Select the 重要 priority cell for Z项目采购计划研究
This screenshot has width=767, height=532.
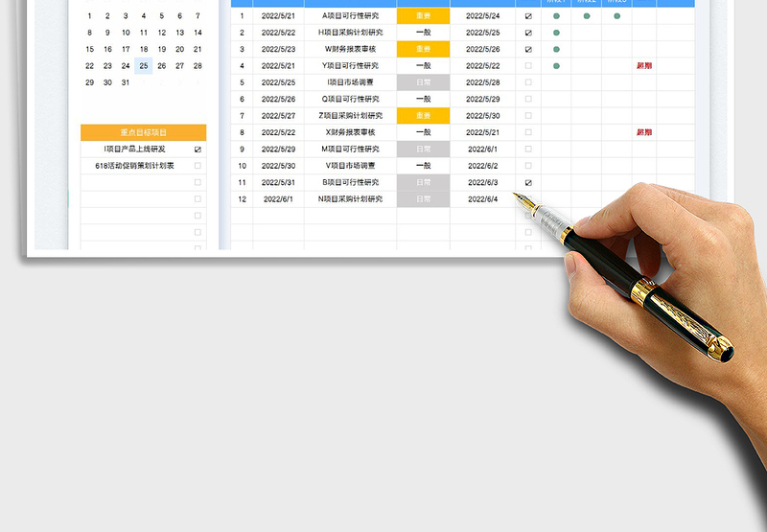tap(423, 116)
